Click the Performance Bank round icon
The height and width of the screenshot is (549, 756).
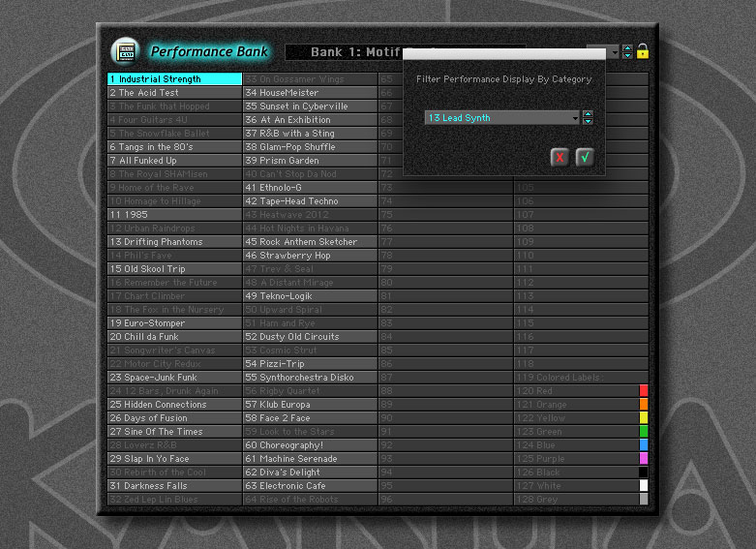pyautogui.click(x=125, y=51)
